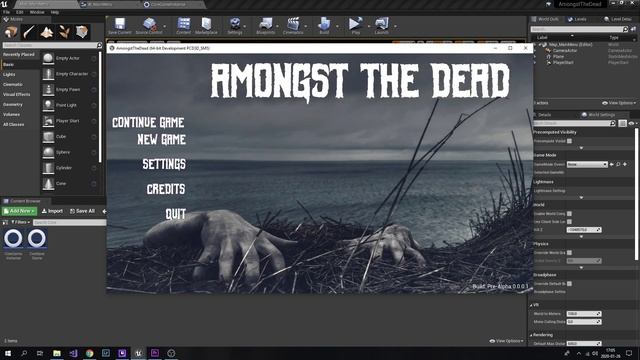Open the File menu

pos(7,12)
